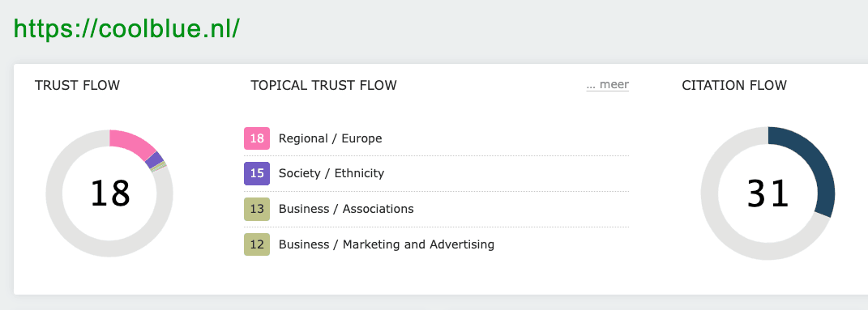Click the purple 15 score badge
This screenshot has width=868, height=310.
[257, 173]
